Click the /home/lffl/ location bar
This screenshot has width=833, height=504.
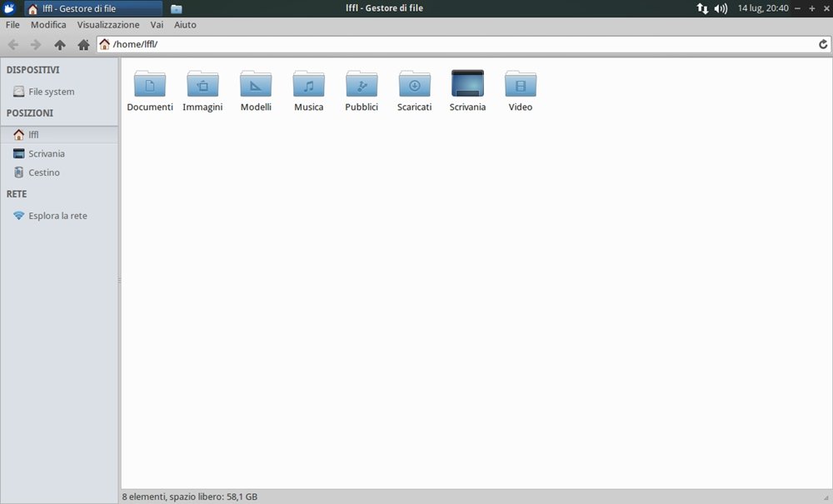click(x=463, y=44)
